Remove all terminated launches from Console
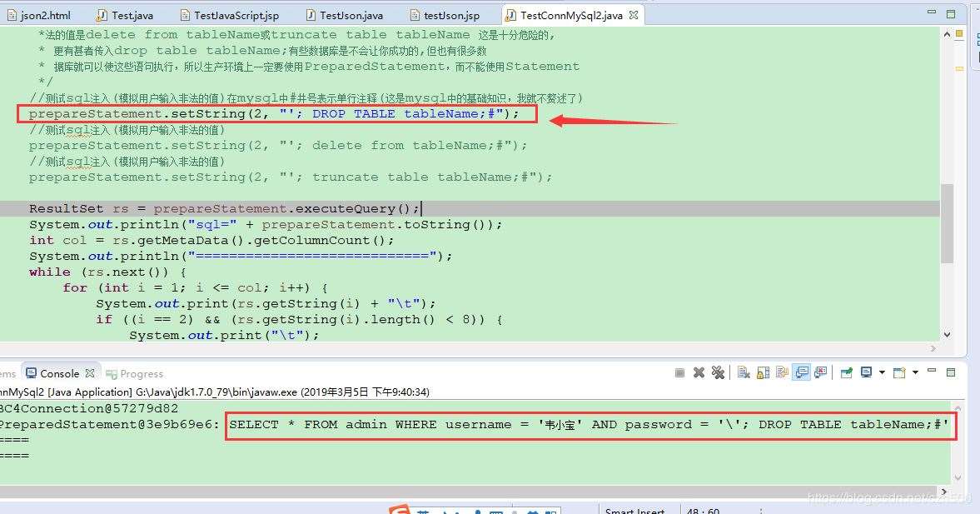 (x=718, y=372)
